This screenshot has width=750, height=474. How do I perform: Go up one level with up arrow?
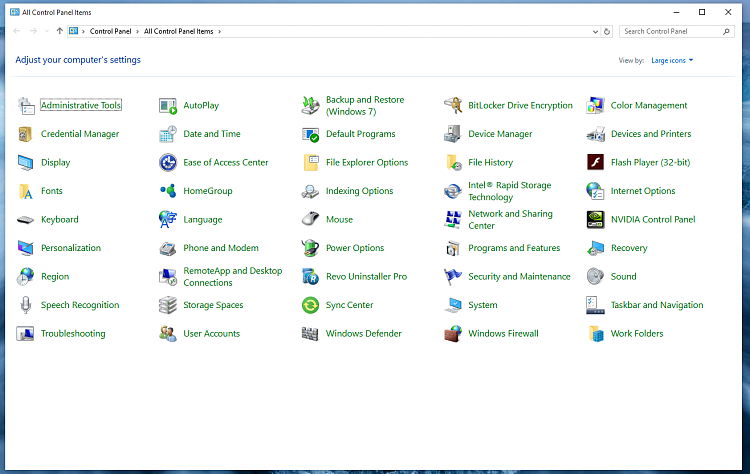(59, 31)
